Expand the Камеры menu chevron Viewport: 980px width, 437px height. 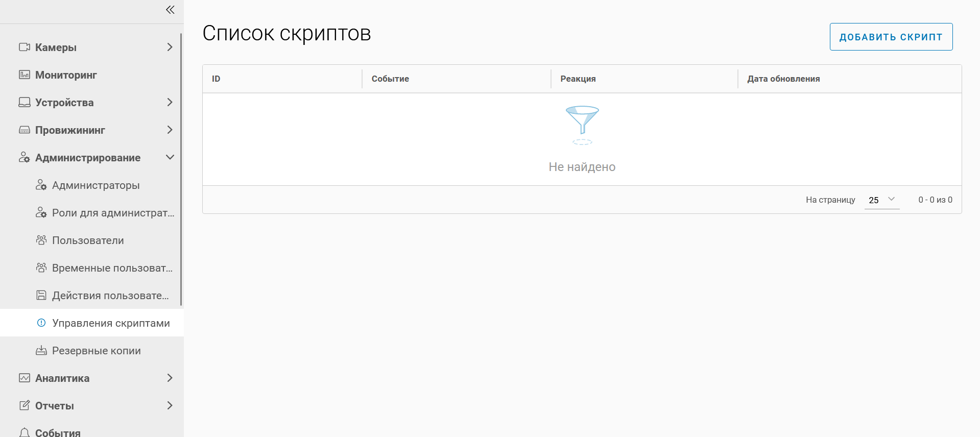click(x=170, y=47)
